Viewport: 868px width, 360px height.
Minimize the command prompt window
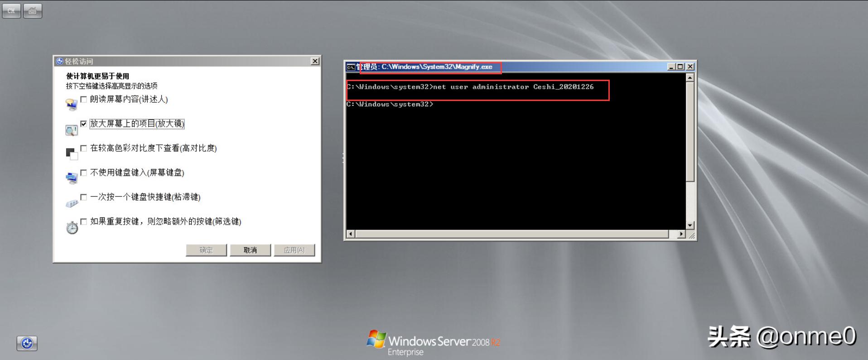pyautogui.click(x=671, y=67)
